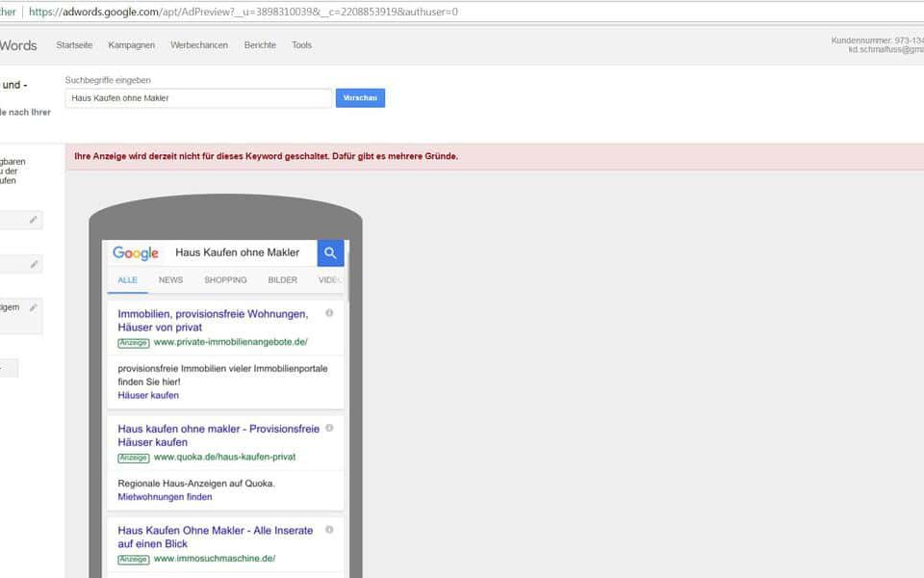Select the ALLE tab in preview
Image resolution: width=924 pixels, height=578 pixels.
pos(127,280)
